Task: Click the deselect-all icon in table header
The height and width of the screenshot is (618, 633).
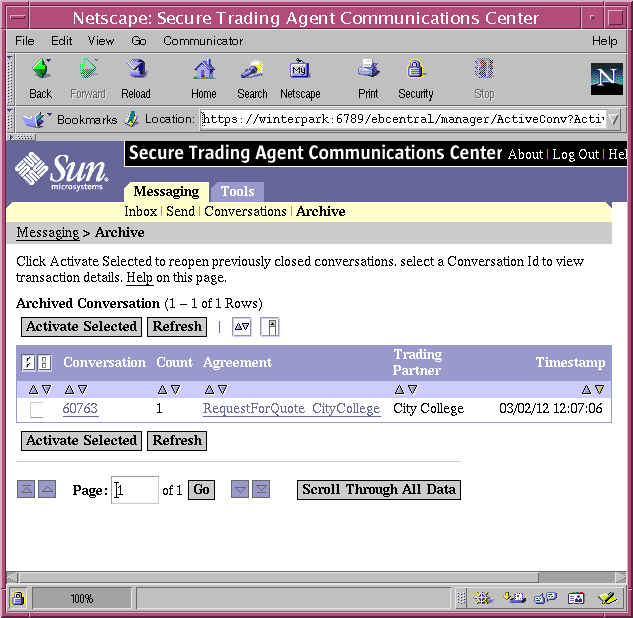Action: pos(44,362)
